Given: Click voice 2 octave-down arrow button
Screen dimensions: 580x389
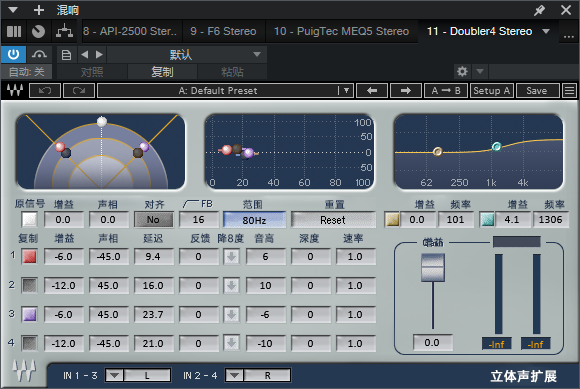Looking at the screenshot, I should [x=232, y=285].
